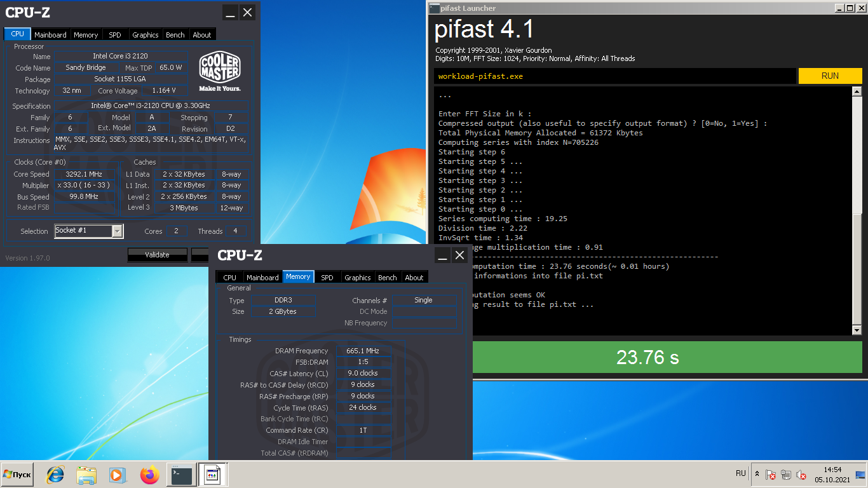
Task: Open Windows Explorer folder icon in taskbar
Action: point(86,475)
